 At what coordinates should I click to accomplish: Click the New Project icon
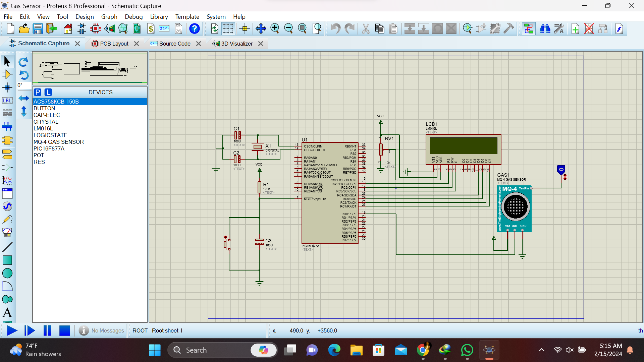coord(10,29)
